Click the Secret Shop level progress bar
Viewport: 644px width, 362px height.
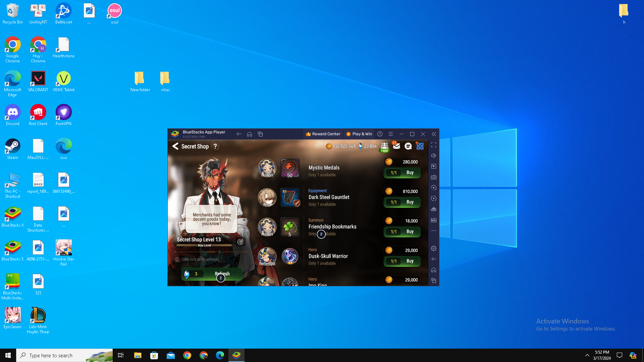204,245
